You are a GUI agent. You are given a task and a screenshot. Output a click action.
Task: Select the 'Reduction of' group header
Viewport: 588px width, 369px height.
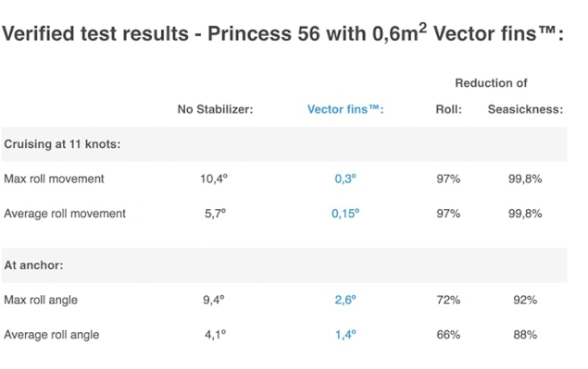(491, 83)
